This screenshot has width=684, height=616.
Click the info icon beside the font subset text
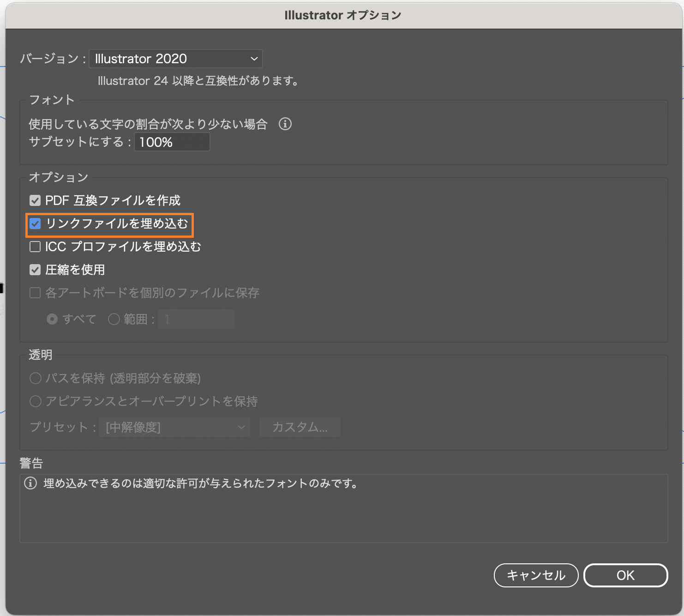click(285, 124)
